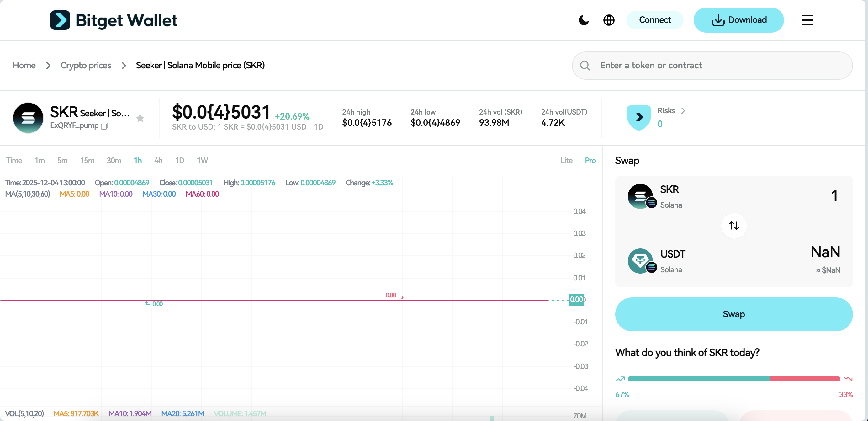Open the language globe selector

[609, 20]
